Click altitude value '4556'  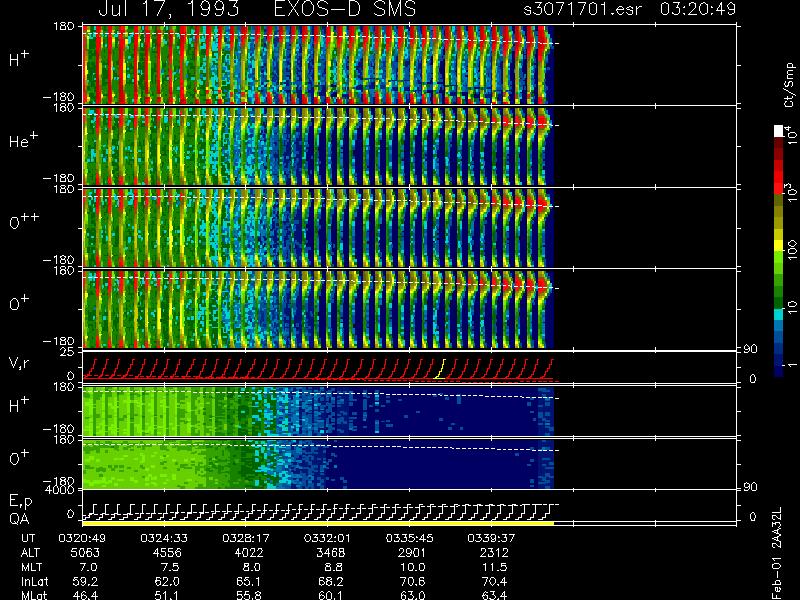click(x=167, y=553)
